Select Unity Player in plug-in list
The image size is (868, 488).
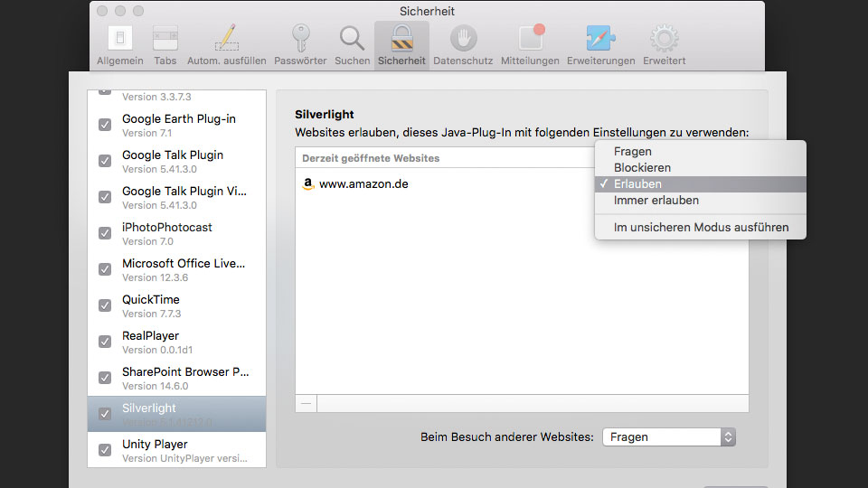[155, 445]
